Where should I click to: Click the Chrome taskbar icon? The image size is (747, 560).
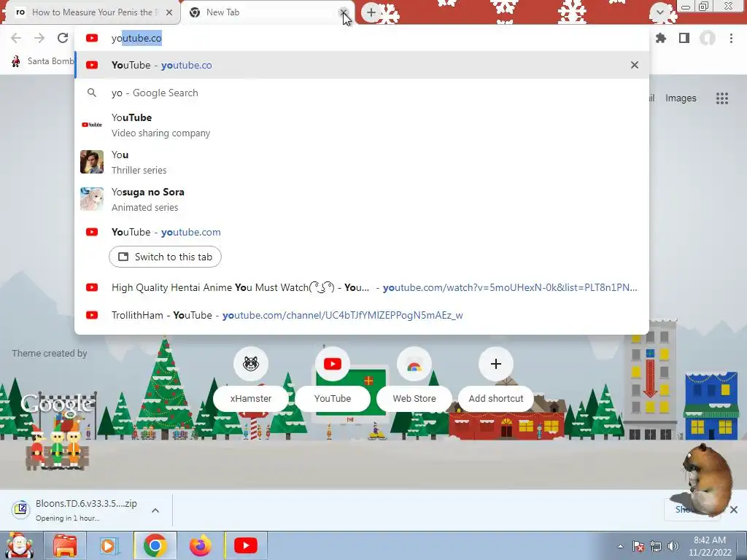click(155, 545)
